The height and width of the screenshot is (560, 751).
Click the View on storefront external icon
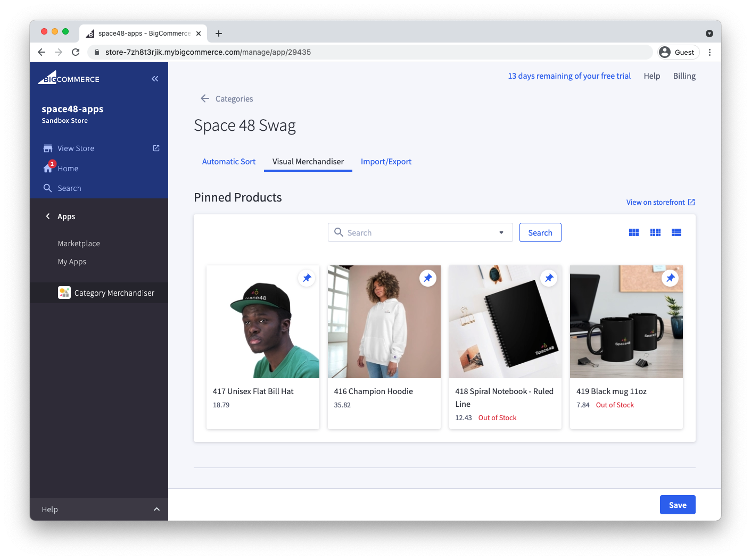click(691, 202)
